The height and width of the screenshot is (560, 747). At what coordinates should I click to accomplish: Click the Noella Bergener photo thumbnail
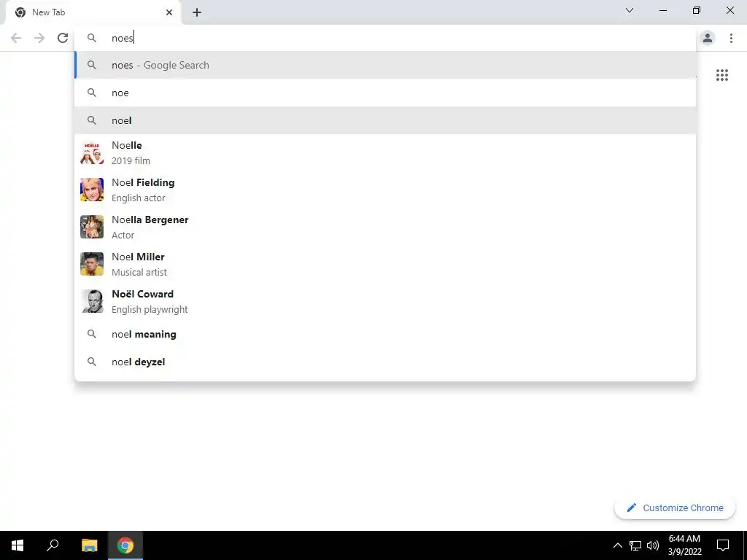click(92, 227)
